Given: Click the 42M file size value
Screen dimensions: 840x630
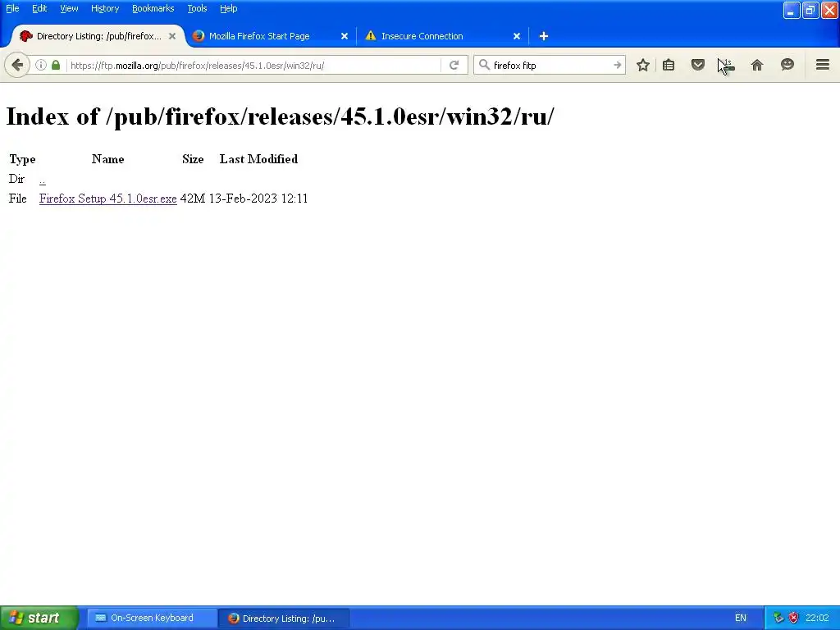Looking at the screenshot, I should click(192, 199).
